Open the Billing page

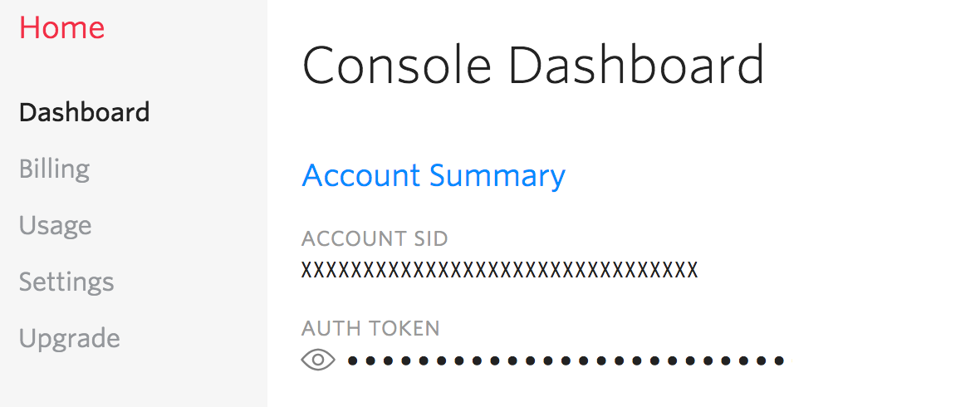(54, 169)
